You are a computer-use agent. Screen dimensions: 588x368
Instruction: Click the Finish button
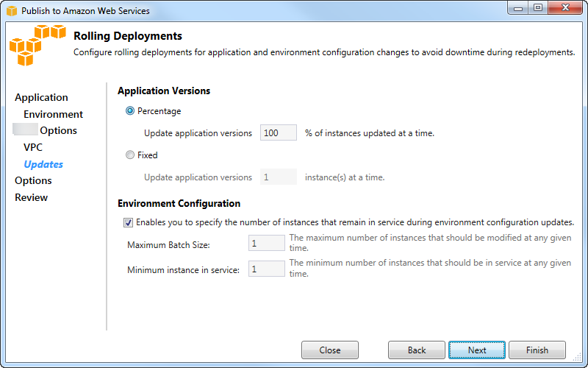point(537,350)
